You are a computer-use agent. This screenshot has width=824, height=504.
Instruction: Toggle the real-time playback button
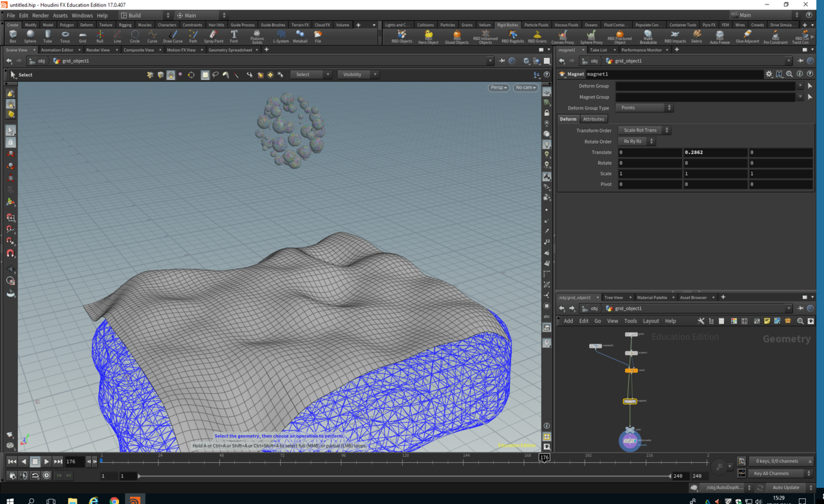coord(46,476)
